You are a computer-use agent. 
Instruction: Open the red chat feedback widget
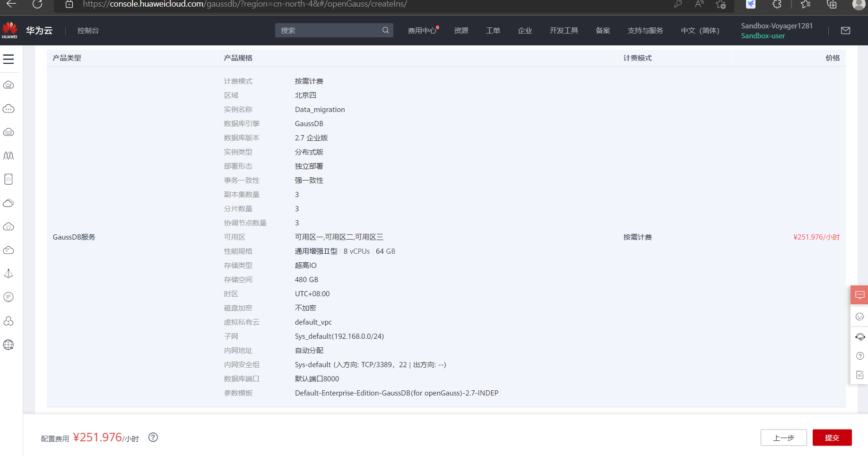click(x=859, y=295)
